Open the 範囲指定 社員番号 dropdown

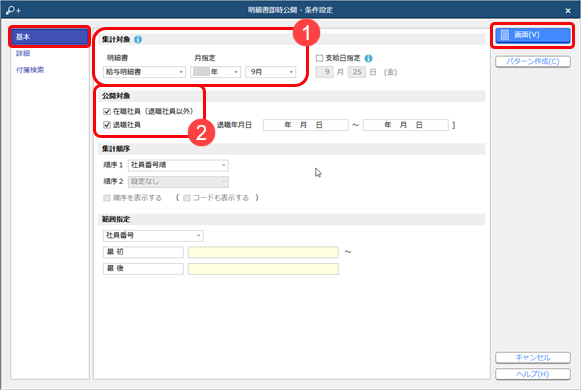pos(153,236)
